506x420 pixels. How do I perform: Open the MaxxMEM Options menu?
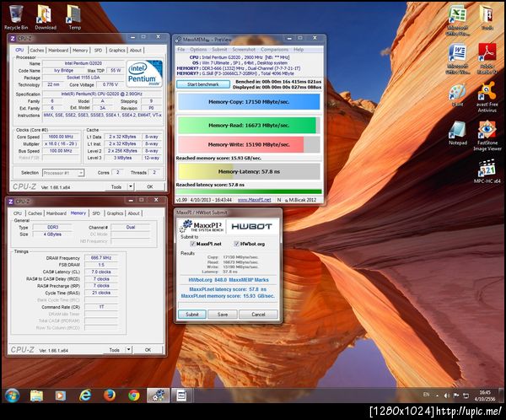pos(198,50)
